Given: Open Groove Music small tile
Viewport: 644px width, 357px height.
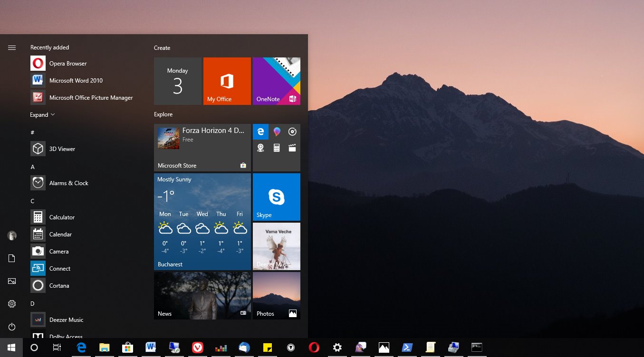Looking at the screenshot, I should (292, 132).
